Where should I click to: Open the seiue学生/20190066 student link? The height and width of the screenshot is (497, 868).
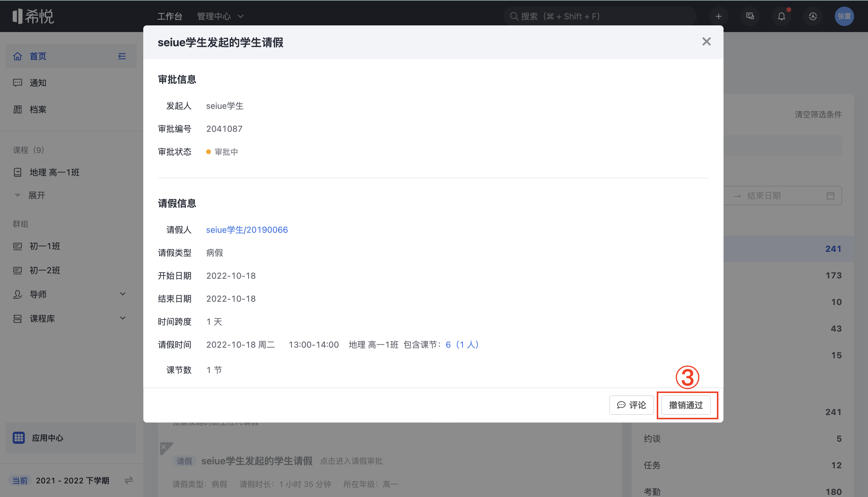pyautogui.click(x=247, y=230)
